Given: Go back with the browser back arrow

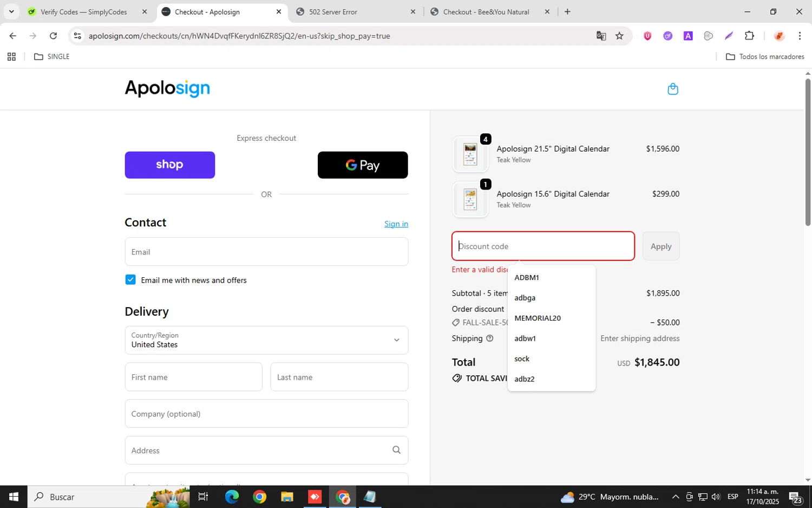Looking at the screenshot, I should (x=12, y=36).
